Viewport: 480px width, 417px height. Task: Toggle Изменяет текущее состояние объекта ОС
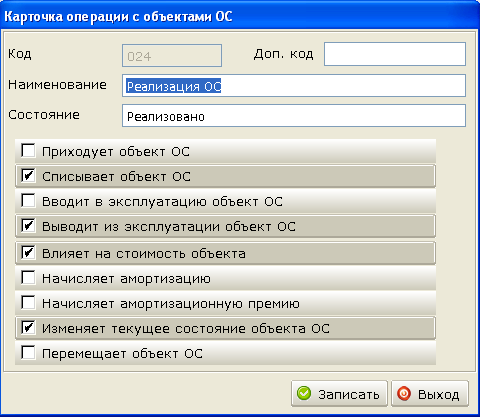pos(28,327)
